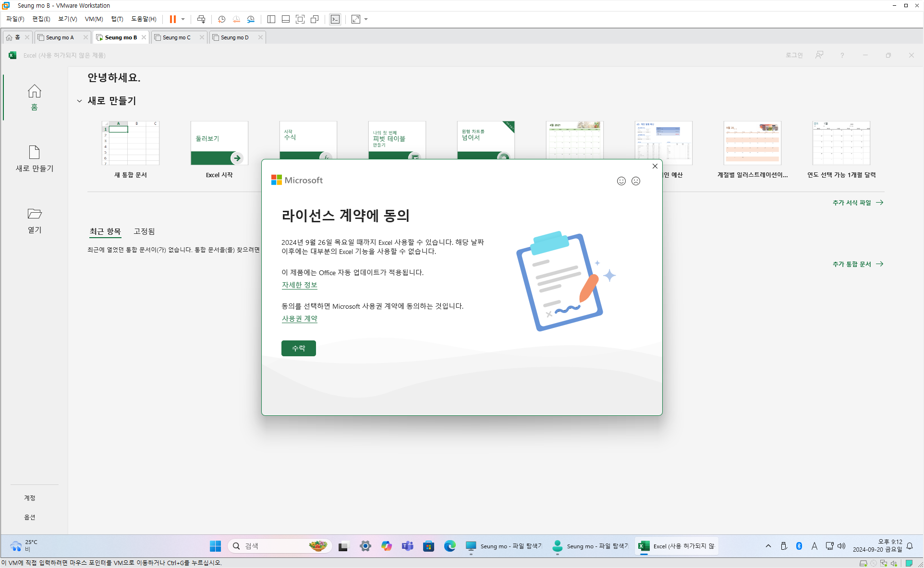Open the 사용권 계약 link
Image resolution: width=924 pixels, height=568 pixels.
click(299, 318)
